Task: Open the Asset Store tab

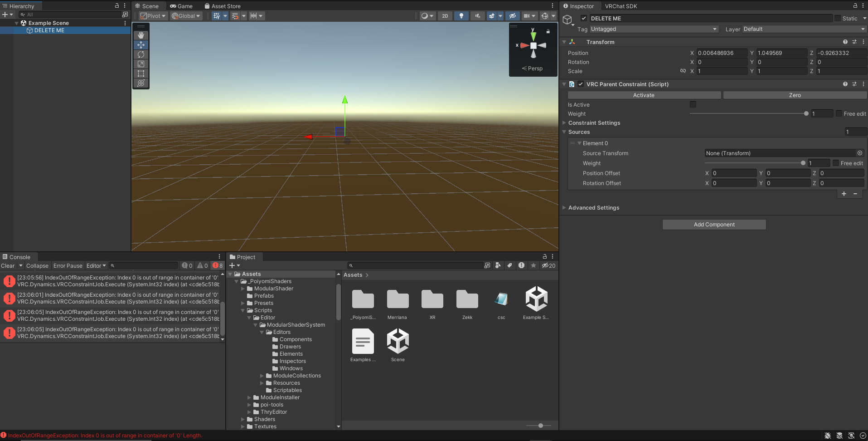Action: 223,6
